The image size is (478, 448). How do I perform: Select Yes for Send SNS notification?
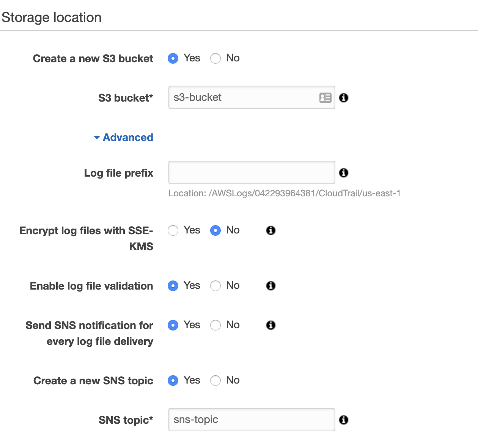pyautogui.click(x=173, y=325)
